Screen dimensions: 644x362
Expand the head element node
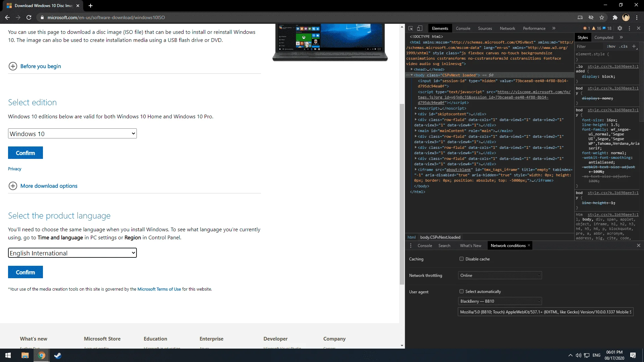pyautogui.click(x=412, y=69)
